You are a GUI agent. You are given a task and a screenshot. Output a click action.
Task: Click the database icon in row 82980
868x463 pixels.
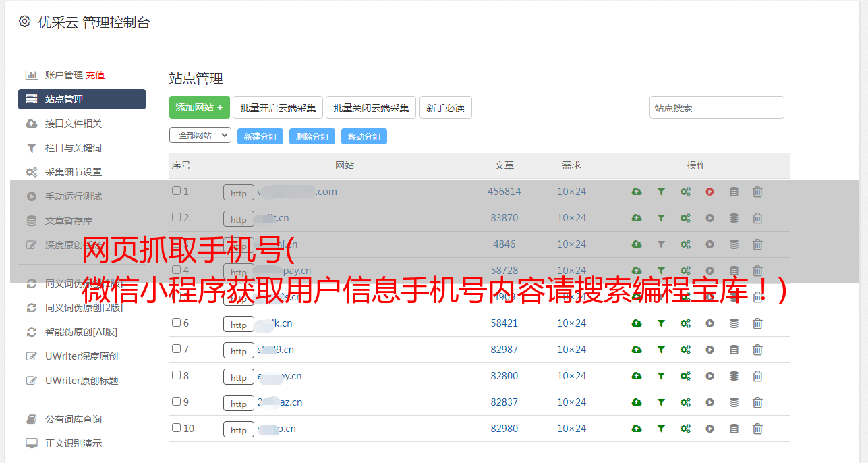734,429
